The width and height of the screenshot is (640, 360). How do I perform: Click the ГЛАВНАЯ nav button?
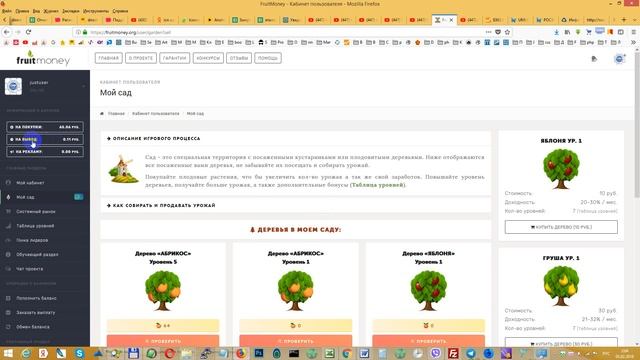109,58
